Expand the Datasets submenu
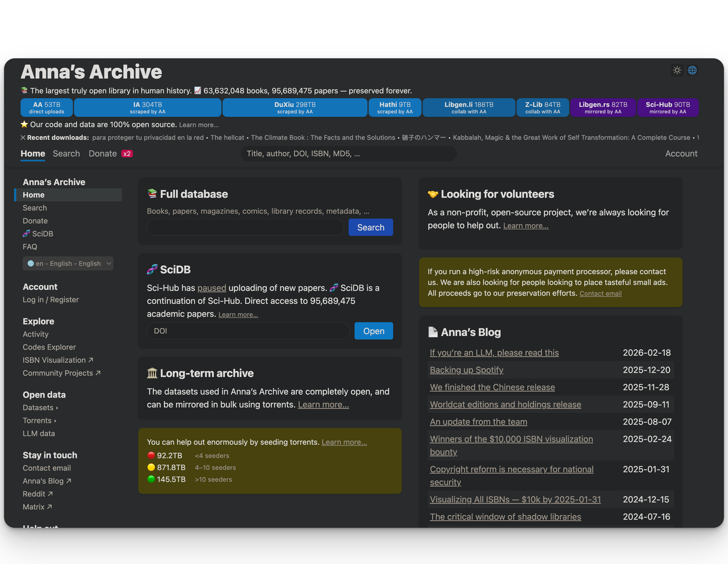This screenshot has width=728, height=564. [40, 408]
